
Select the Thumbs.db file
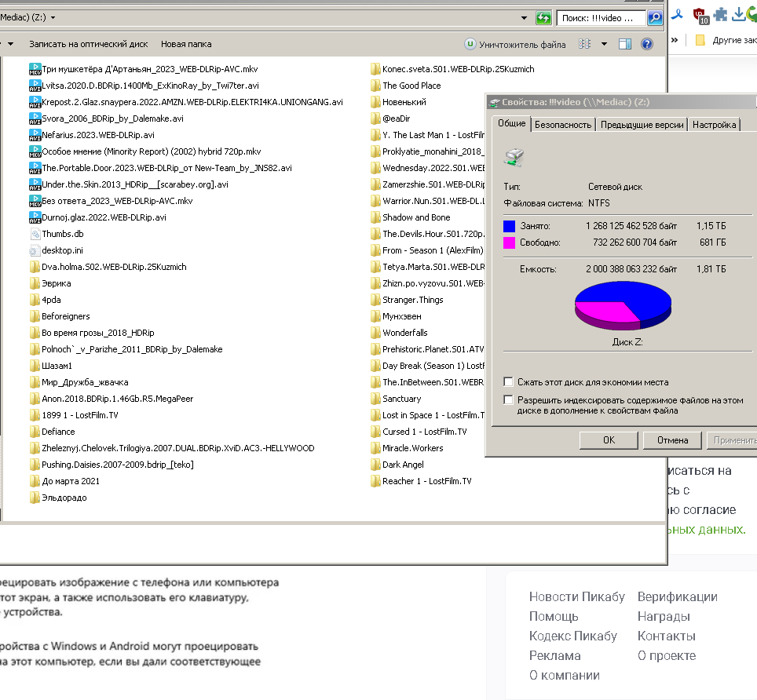(x=62, y=234)
